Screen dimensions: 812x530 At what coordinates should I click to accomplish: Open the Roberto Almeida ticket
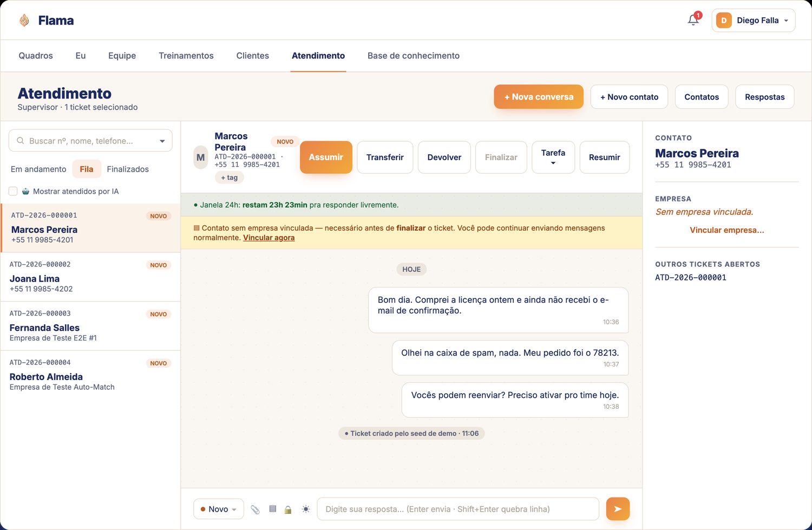tap(90, 375)
